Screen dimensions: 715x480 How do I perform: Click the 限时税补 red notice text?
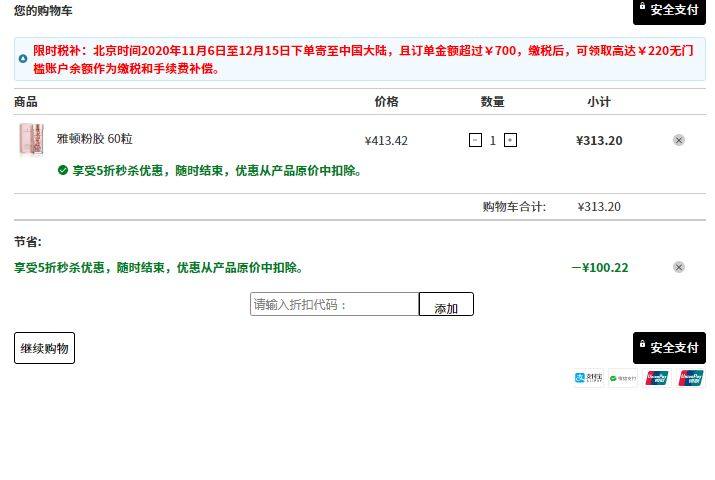[x=363, y=59]
